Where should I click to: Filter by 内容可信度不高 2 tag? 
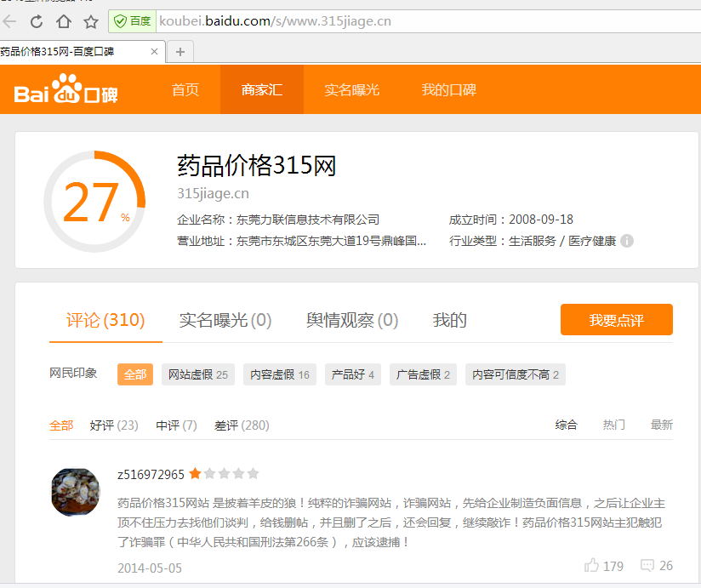tap(516, 374)
